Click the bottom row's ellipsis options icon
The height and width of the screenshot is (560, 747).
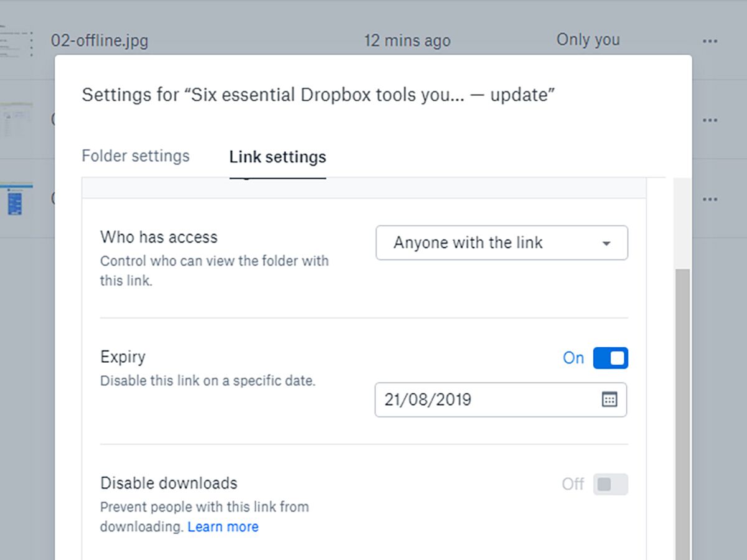click(x=710, y=198)
